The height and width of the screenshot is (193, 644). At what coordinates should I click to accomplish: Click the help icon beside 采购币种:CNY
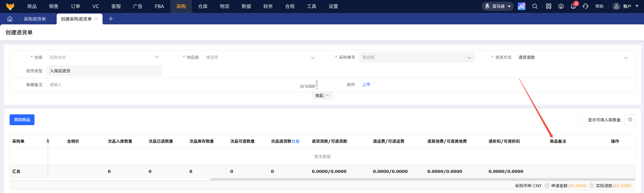click(x=547, y=186)
